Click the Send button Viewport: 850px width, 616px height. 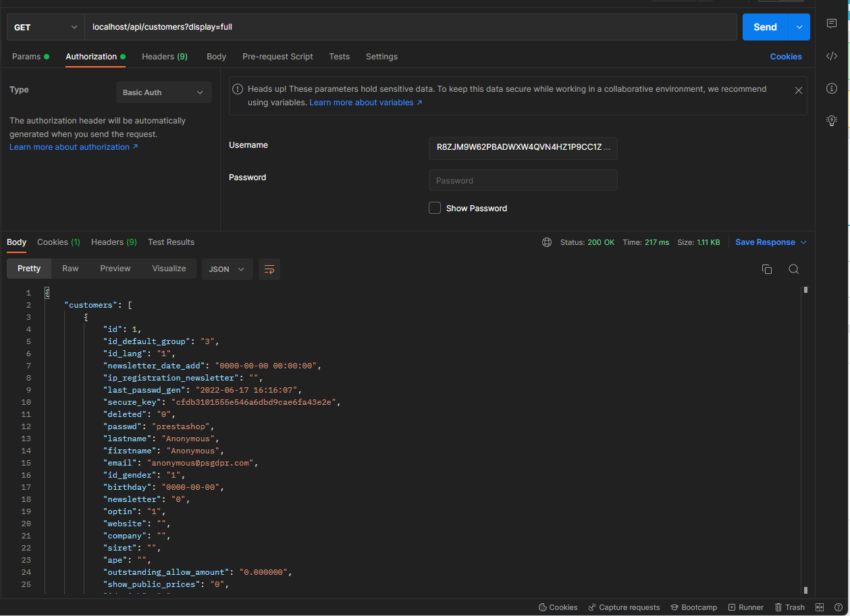click(765, 27)
